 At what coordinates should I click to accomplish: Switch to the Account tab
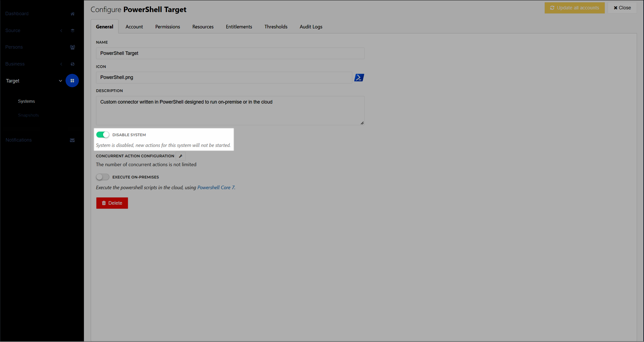pyautogui.click(x=134, y=27)
